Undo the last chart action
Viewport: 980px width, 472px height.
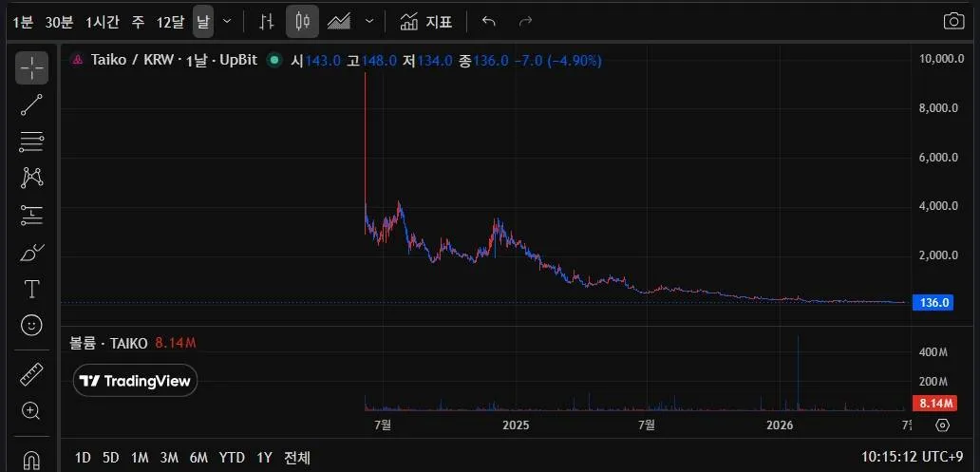click(489, 22)
